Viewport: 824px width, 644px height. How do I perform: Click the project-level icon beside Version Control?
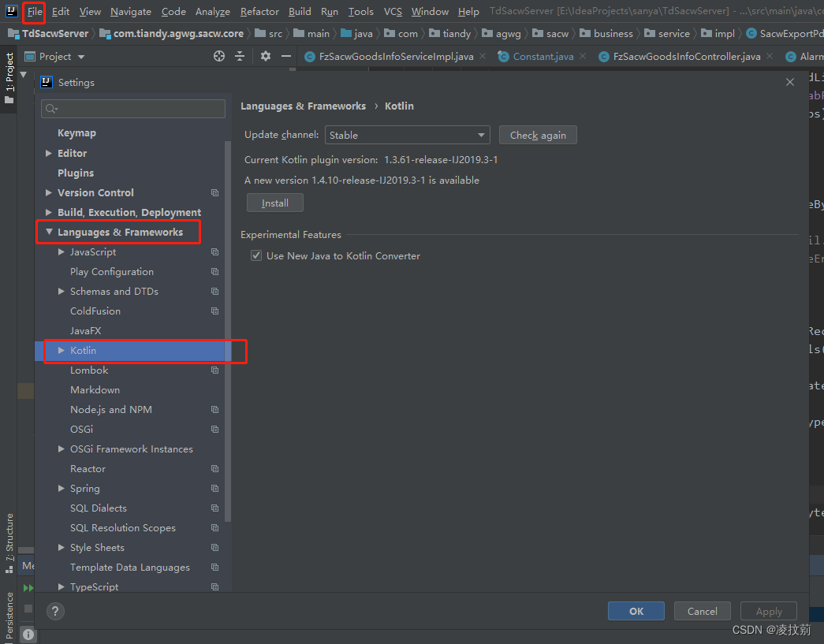click(215, 193)
